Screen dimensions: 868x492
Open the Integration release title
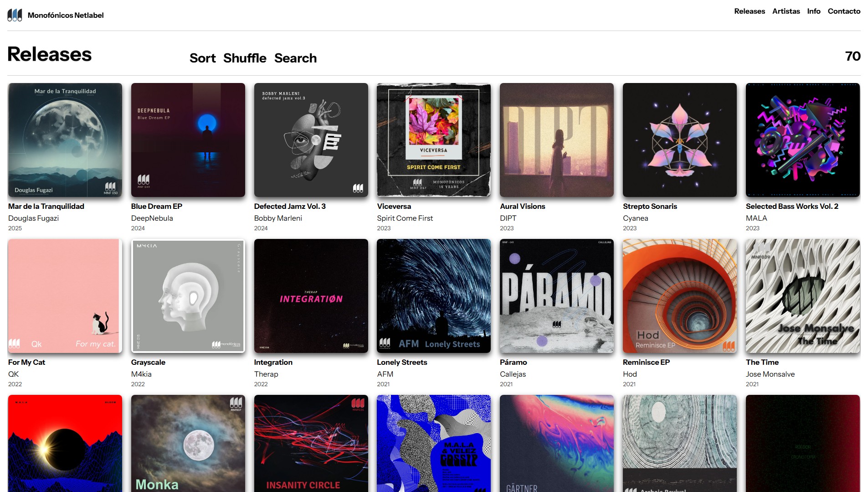tap(273, 363)
